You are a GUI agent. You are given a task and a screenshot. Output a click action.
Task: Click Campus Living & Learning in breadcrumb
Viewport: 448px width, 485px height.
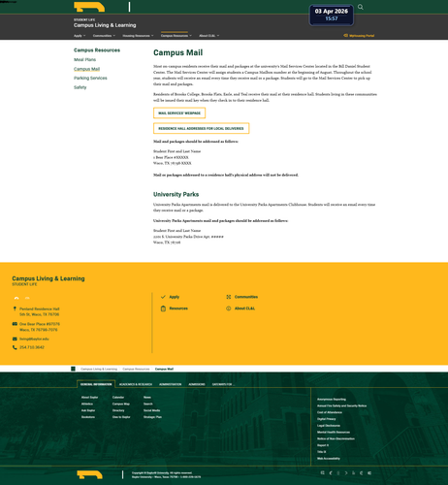(99, 369)
